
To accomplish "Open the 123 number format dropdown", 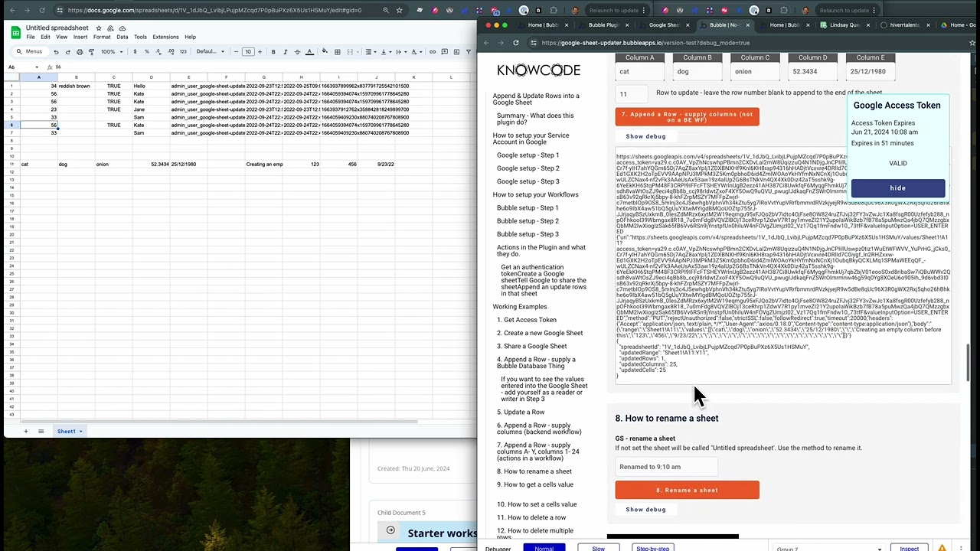I will tap(183, 52).
